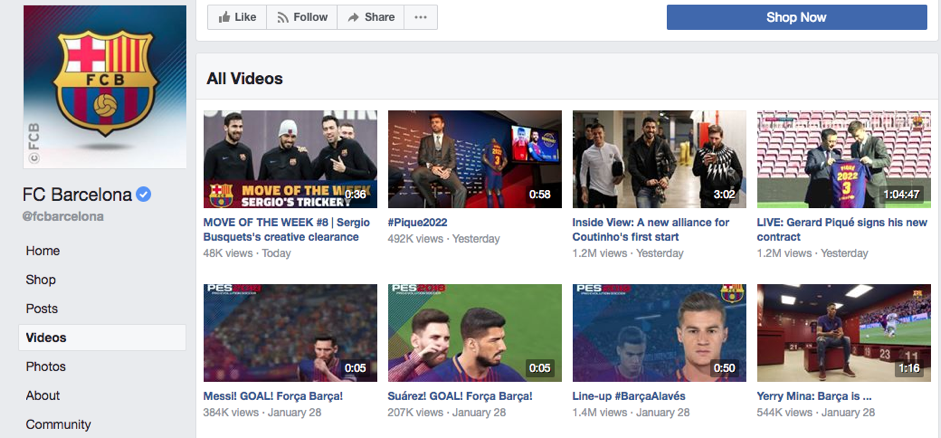The width and height of the screenshot is (941, 438).
Task: Click the blue verified badge next to FC Barcelona
Action: coord(143,194)
